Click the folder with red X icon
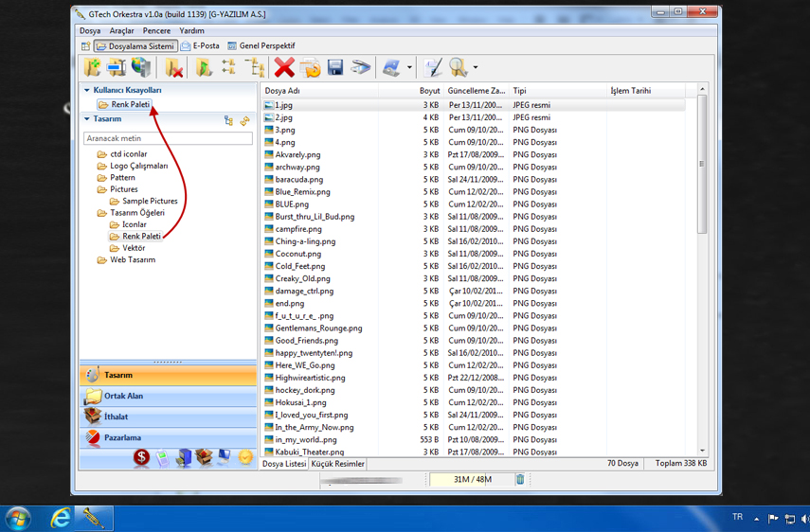This screenshot has height=532, width=810. tap(173, 66)
